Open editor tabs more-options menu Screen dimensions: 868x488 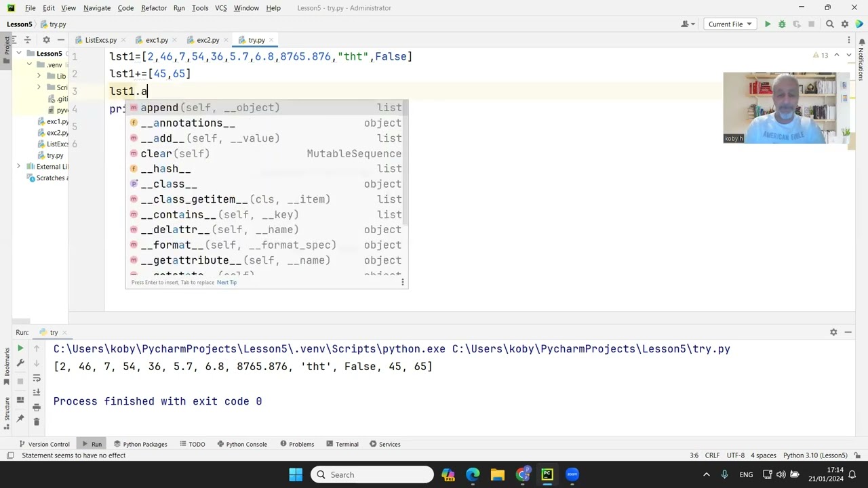[850, 40]
